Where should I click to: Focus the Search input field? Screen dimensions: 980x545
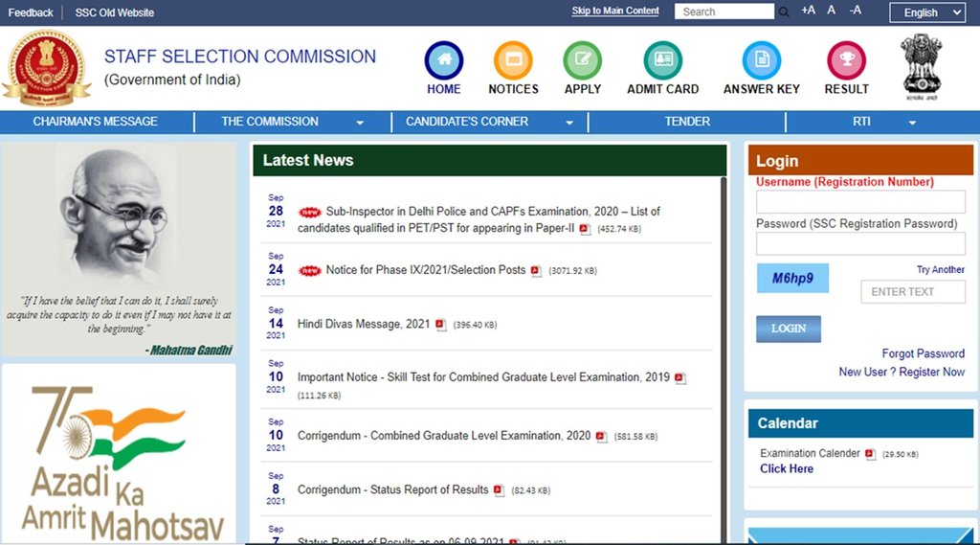click(x=724, y=11)
